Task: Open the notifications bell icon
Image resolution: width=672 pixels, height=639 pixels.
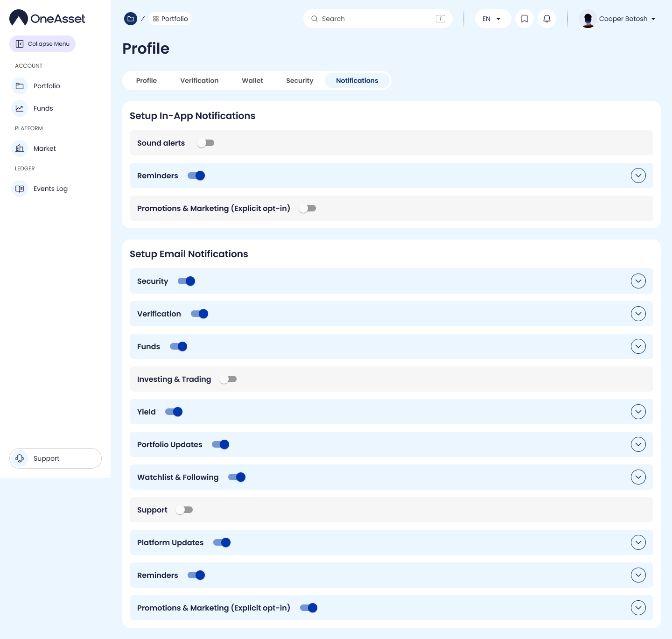Action: pyautogui.click(x=547, y=19)
